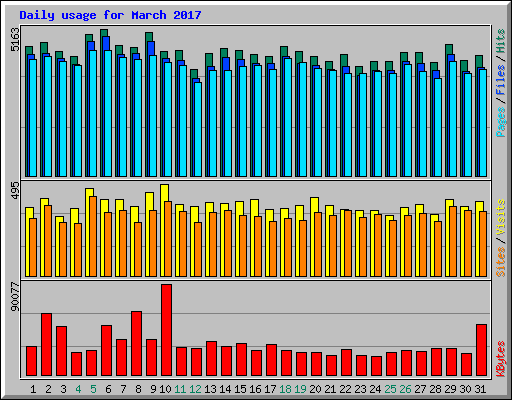Click the day 2 axis label

(48, 389)
